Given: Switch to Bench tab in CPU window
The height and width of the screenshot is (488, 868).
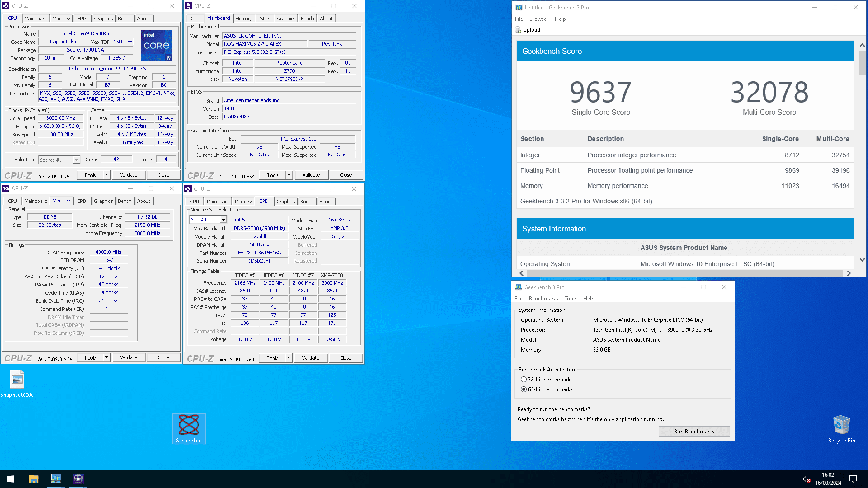Looking at the screenshot, I should point(124,19).
